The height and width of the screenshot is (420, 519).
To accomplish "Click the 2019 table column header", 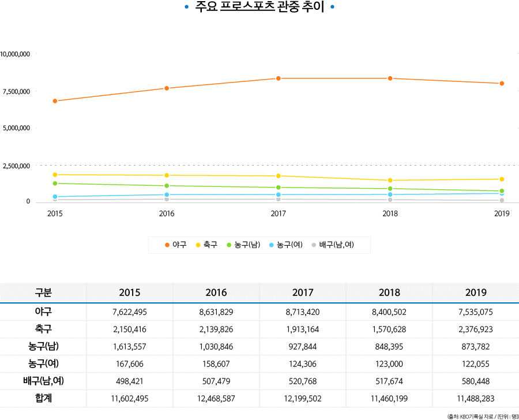I will point(476,292).
